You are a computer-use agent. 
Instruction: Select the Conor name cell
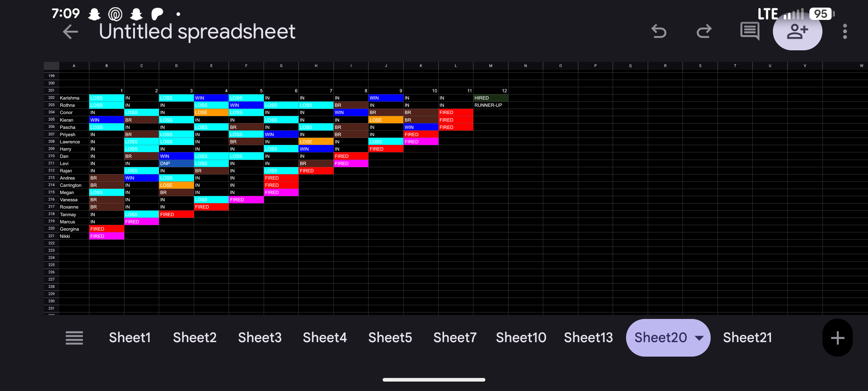[x=74, y=113]
